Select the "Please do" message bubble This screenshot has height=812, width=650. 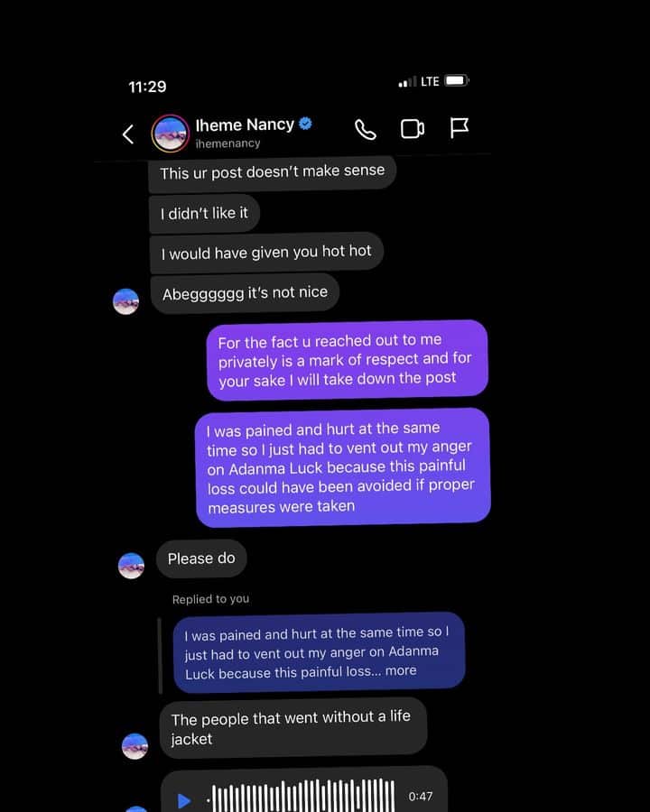click(201, 558)
